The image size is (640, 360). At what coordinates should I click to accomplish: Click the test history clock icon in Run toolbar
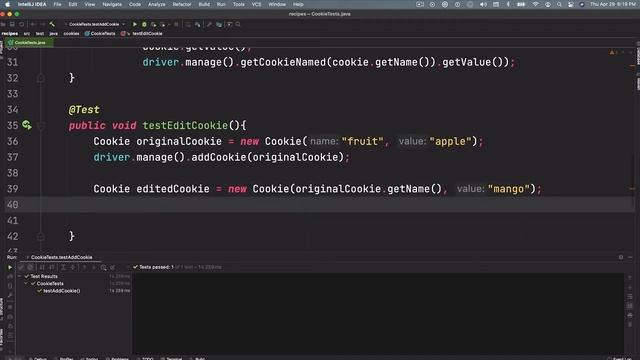[x=104, y=267]
